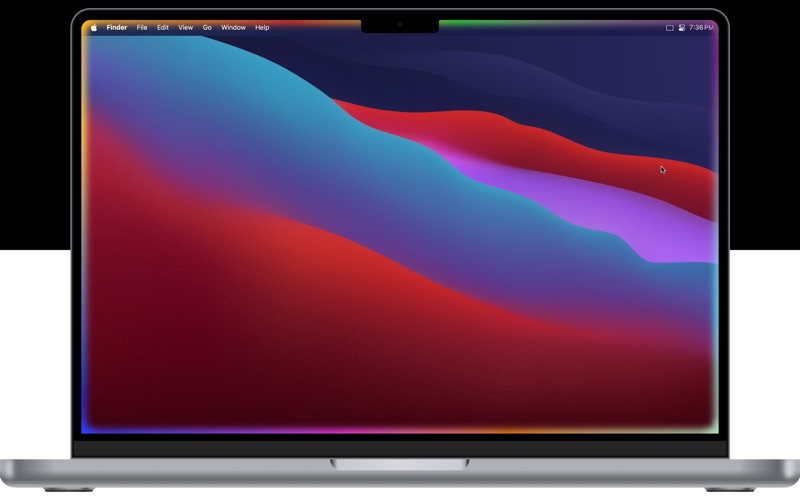Open the Help menu

[x=262, y=28]
